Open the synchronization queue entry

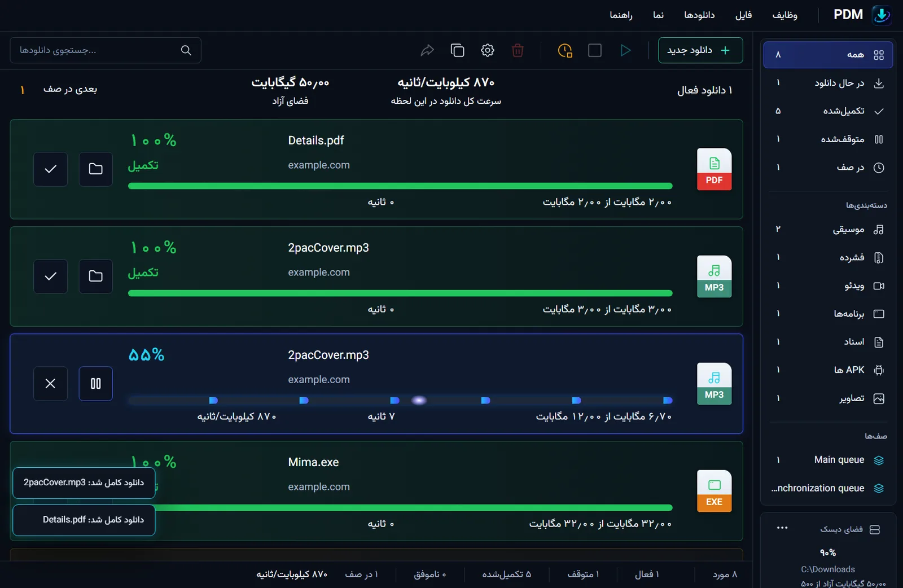pyautogui.click(x=828, y=488)
